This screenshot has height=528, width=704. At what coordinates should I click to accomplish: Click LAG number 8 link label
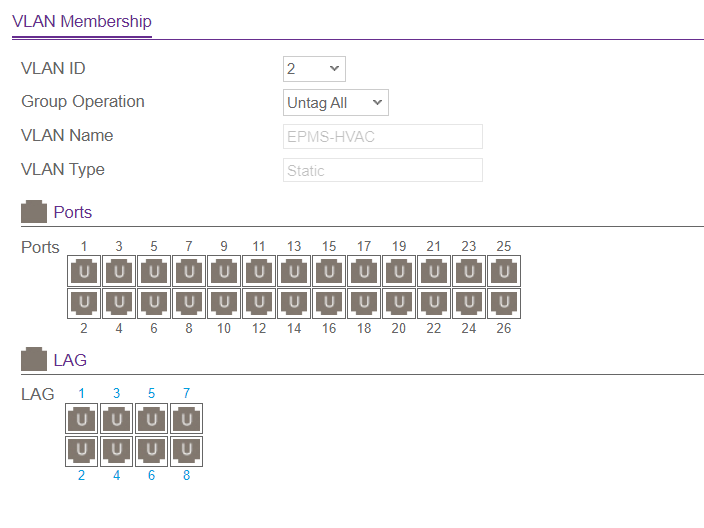(x=187, y=475)
